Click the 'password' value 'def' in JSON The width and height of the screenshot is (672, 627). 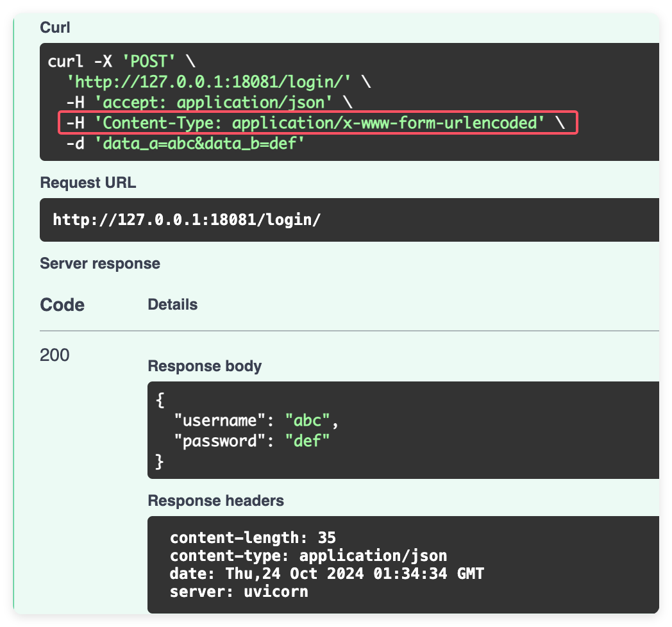(308, 440)
